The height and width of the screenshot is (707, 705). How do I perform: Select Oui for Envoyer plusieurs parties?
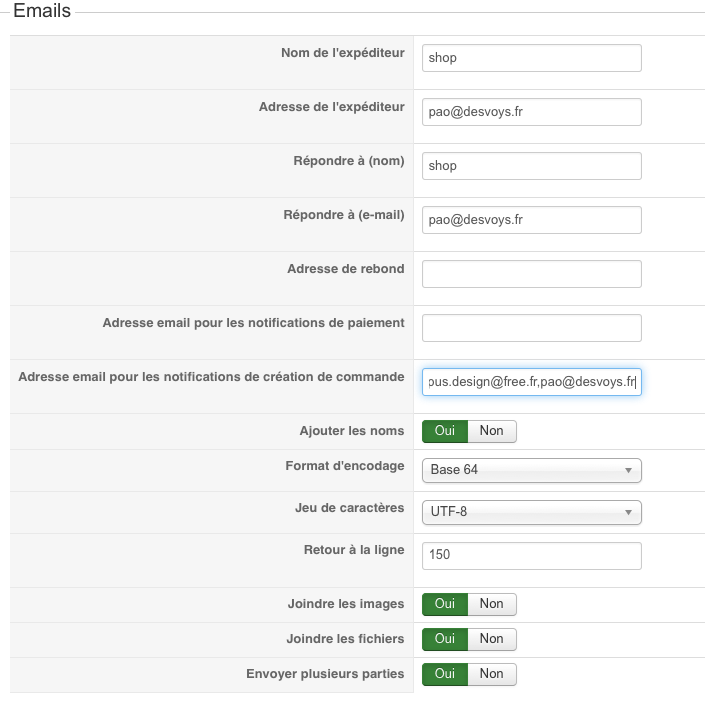click(x=445, y=674)
